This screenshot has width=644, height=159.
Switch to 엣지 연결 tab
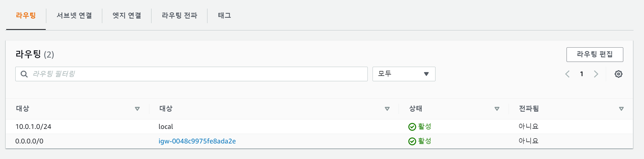(127, 15)
